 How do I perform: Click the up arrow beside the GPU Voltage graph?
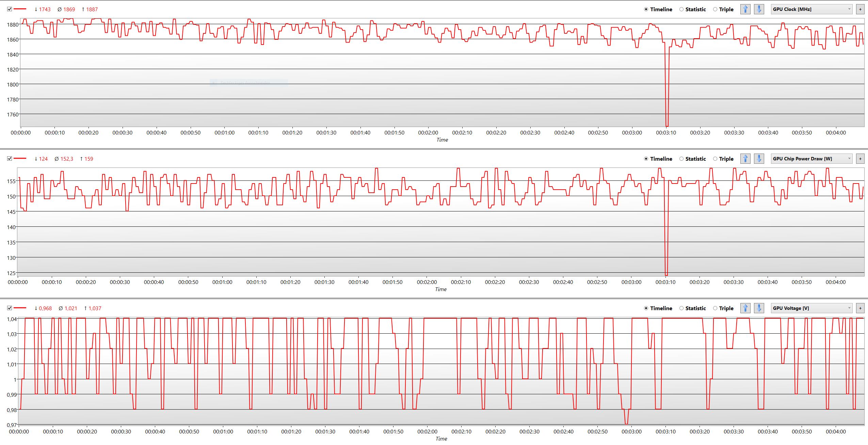pyautogui.click(x=745, y=308)
